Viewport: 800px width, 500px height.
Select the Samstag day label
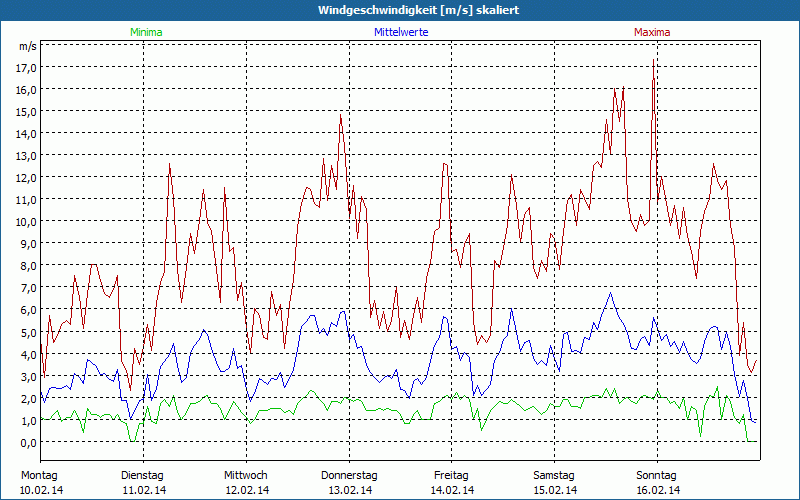[x=554, y=475]
